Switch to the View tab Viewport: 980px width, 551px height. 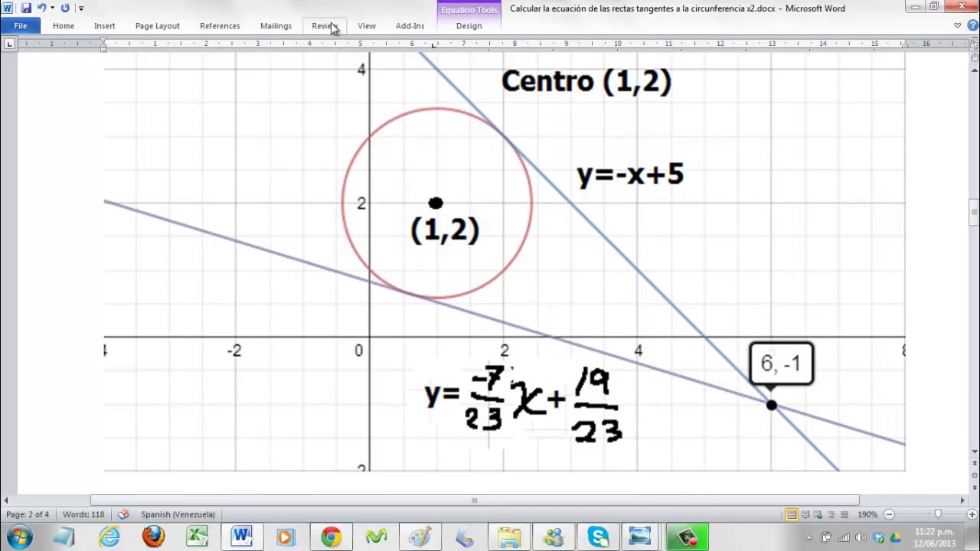click(x=367, y=26)
